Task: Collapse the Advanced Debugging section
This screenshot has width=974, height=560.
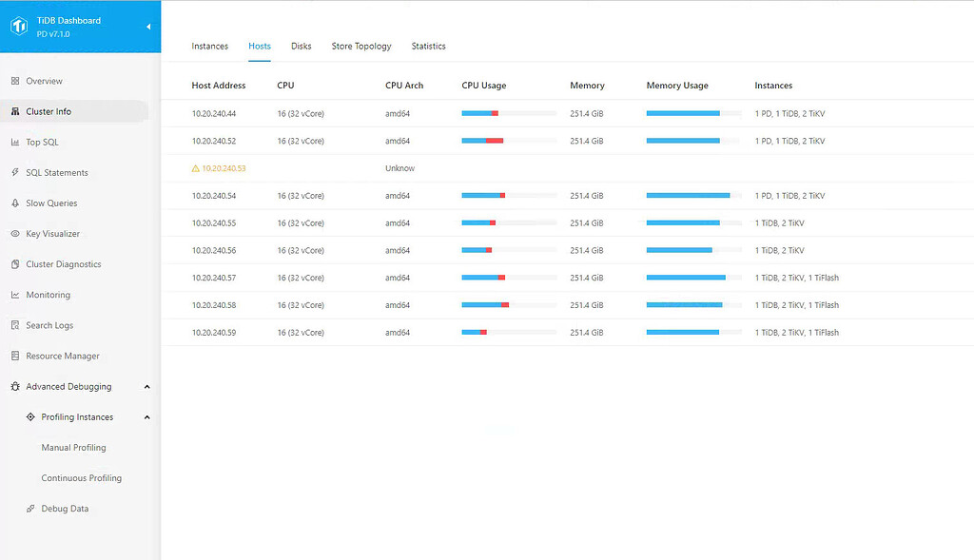Action: (x=146, y=387)
